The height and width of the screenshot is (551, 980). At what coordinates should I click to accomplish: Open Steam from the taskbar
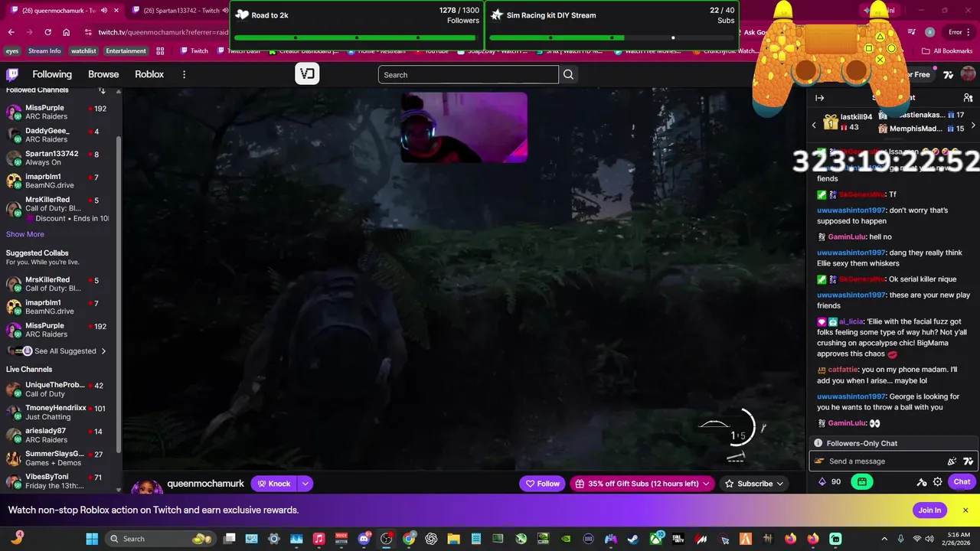(633, 539)
